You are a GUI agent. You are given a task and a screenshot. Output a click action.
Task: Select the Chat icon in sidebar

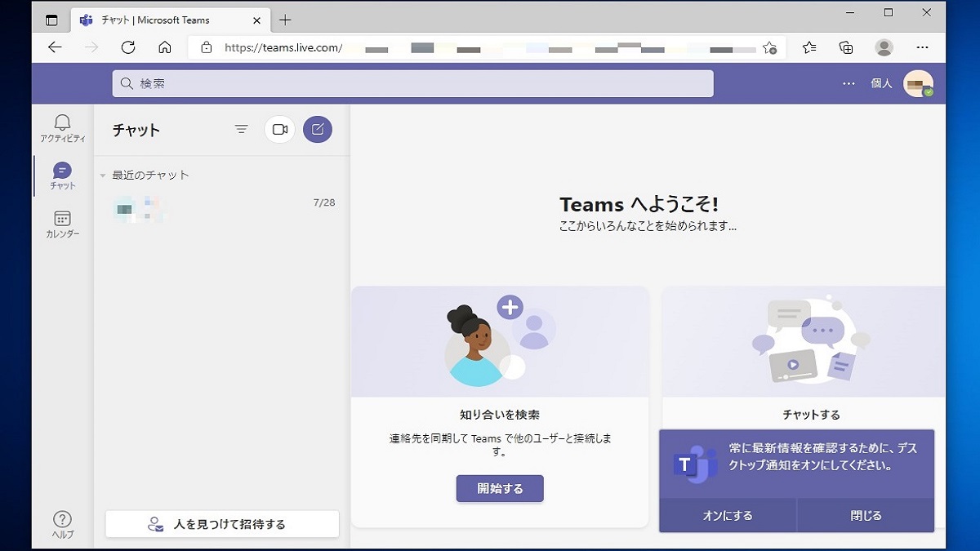click(62, 175)
